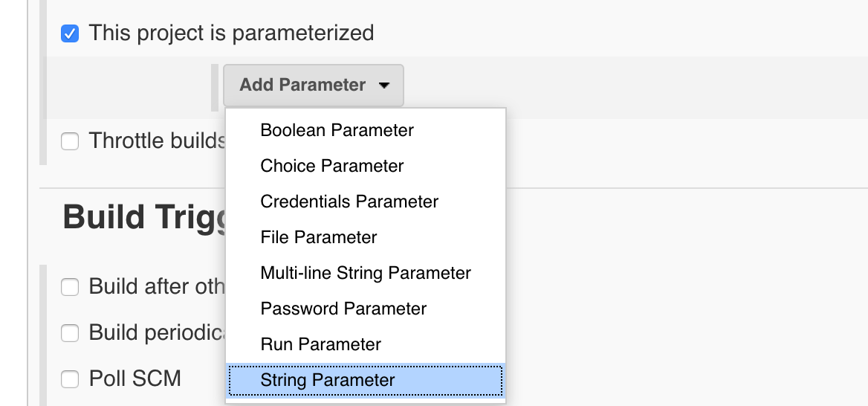
Task: Enable the Build periodically checkbox
Action: pos(70,333)
